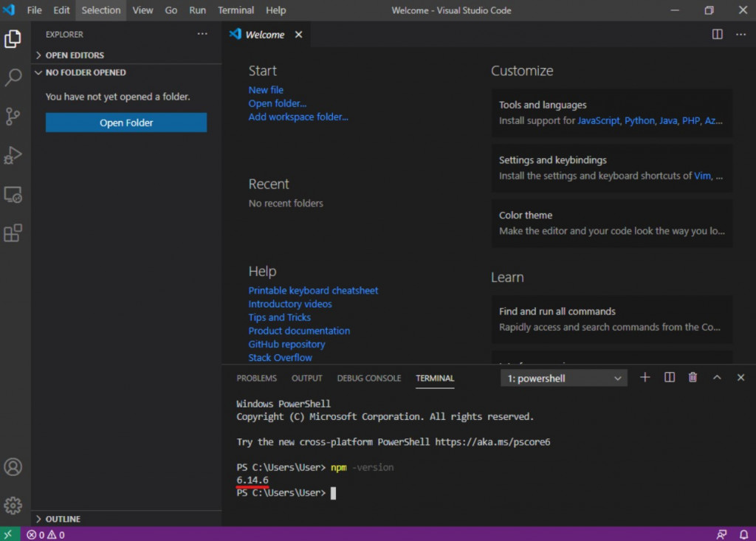The image size is (756, 541).
Task: Click the Open Folder button
Action: pos(126,123)
